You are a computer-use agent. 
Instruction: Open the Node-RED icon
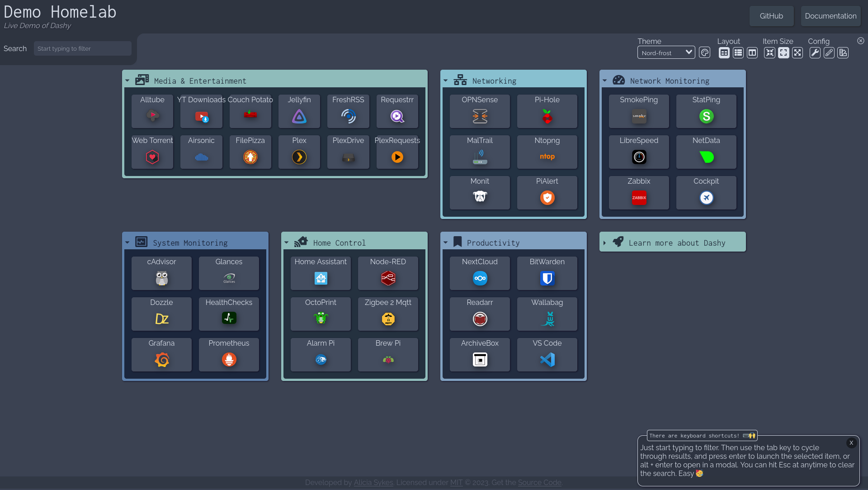tap(388, 278)
